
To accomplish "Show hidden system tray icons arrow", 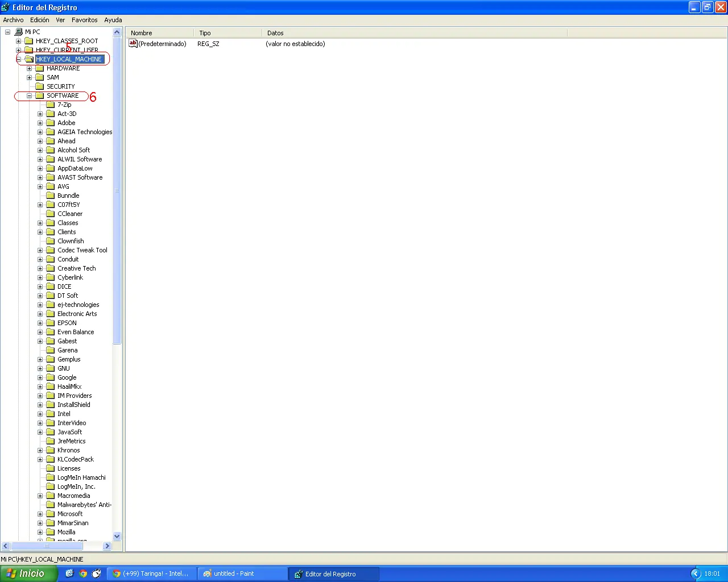I will (696, 573).
